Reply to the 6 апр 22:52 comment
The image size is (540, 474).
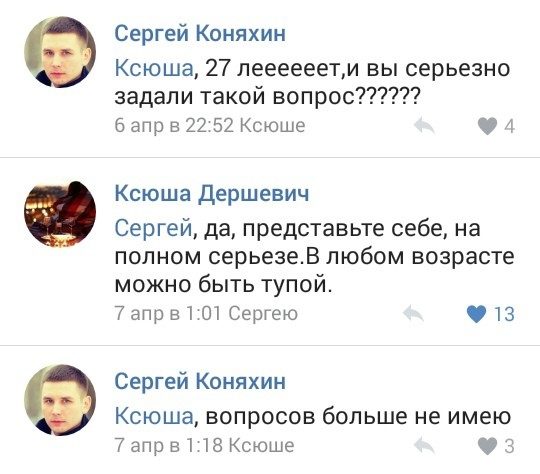pyautogui.click(x=424, y=125)
